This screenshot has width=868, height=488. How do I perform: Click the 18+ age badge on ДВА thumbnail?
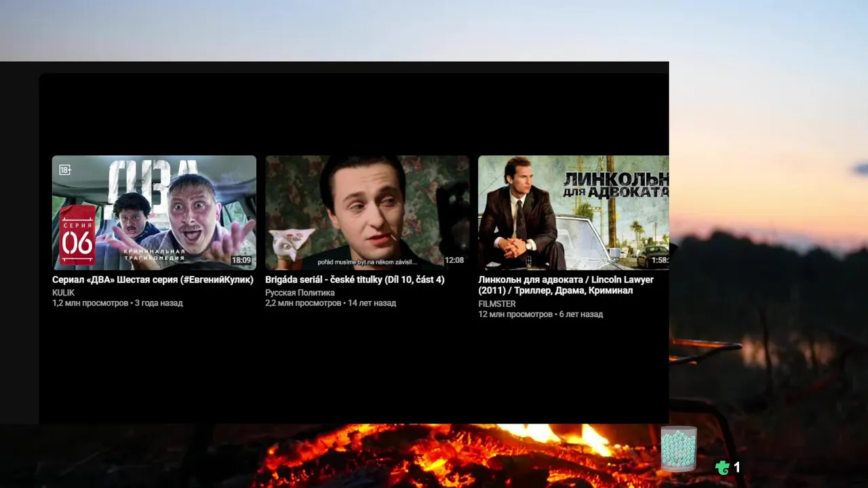(x=65, y=169)
